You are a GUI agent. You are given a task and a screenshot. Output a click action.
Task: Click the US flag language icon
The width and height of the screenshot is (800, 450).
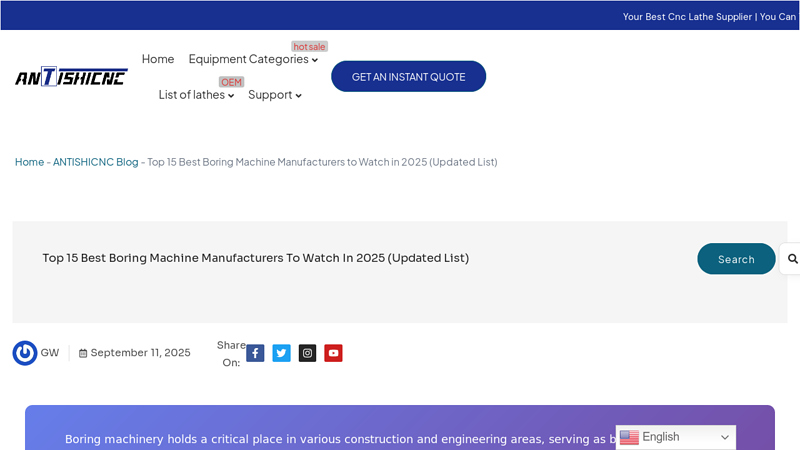click(x=629, y=437)
